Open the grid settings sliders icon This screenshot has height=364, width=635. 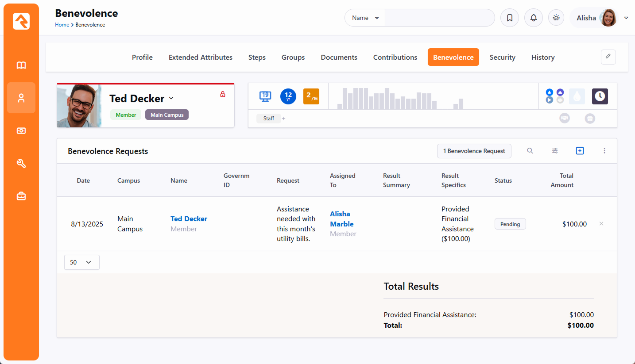pos(555,151)
